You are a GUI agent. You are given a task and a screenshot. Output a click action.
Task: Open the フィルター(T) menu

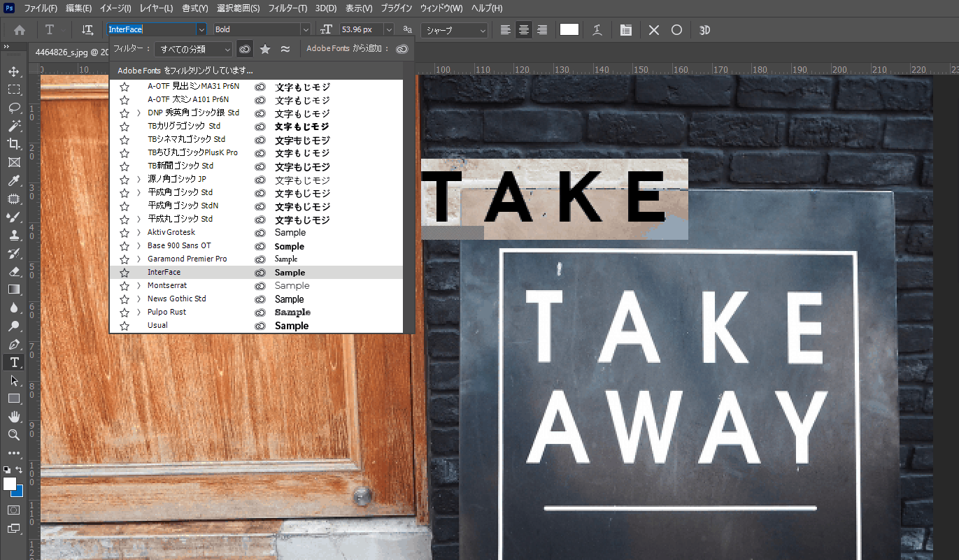pyautogui.click(x=287, y=8)
